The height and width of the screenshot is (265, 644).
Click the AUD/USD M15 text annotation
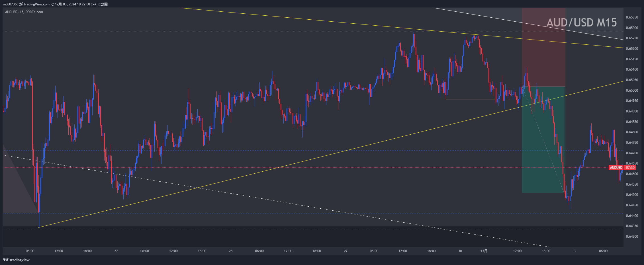[x=581, y=23]
